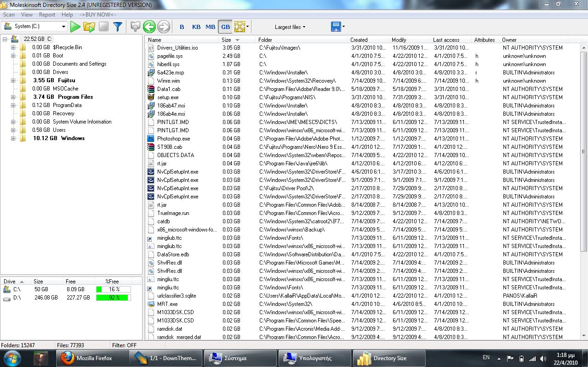Sort drives by Drive column header
This screenshot has width=588, height=367.
click(x=16, y=282)
